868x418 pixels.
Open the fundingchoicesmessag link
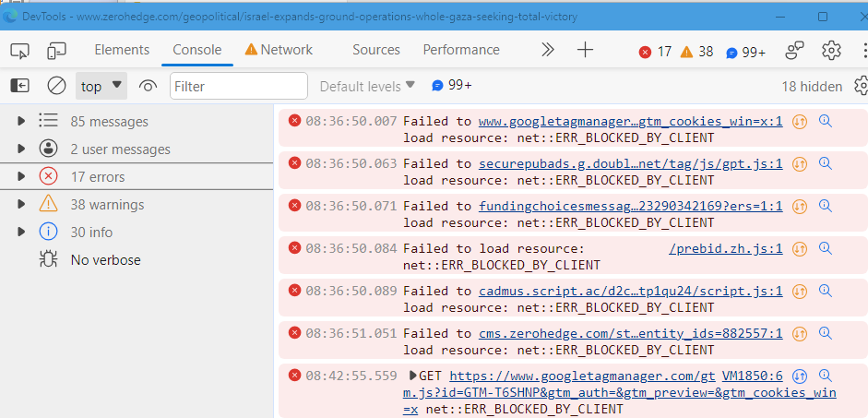(631, 207)
